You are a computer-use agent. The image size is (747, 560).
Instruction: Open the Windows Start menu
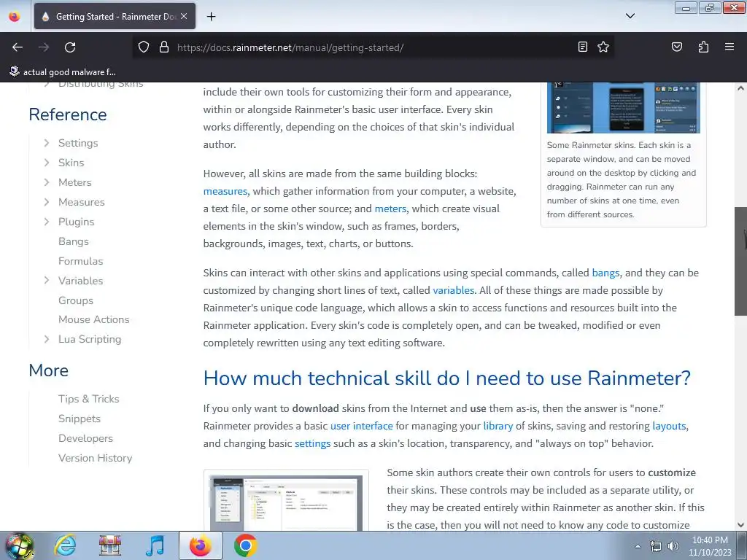click(x=19, y=546)
